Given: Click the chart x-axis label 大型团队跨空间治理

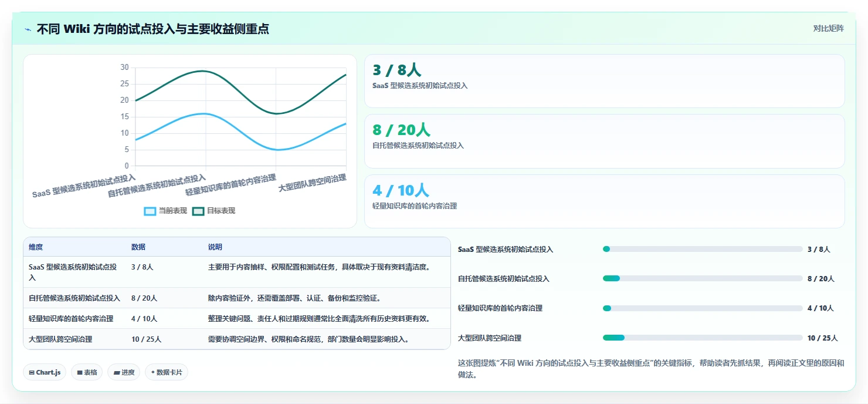Looking at the screenshot, I should [x=312, y=183].
